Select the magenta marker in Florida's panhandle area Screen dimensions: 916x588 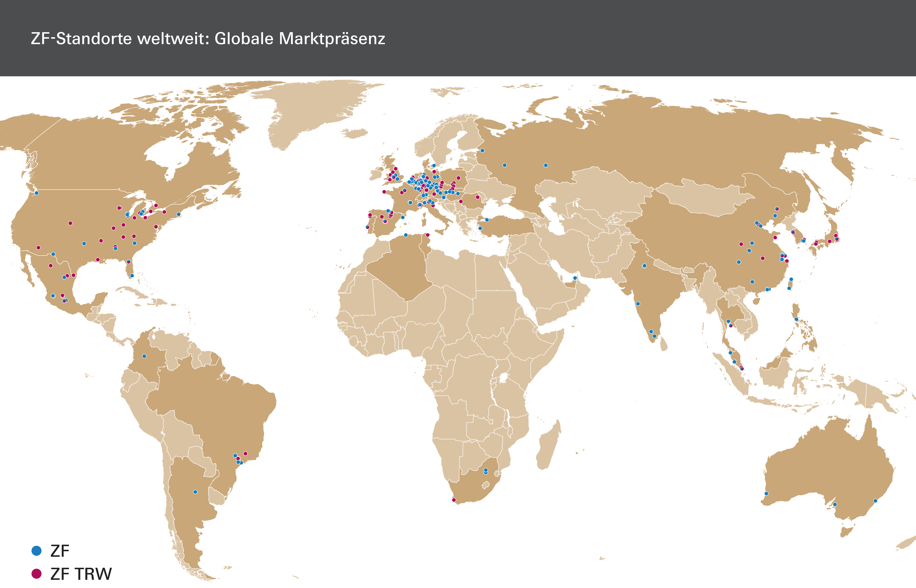(x=128, y=262)
